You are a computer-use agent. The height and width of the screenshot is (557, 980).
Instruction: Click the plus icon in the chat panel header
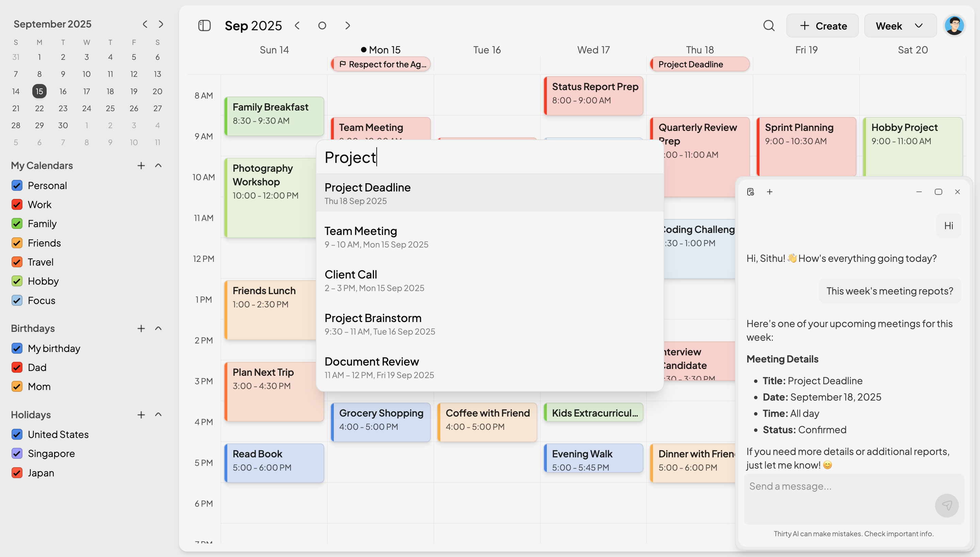(770, 192)
